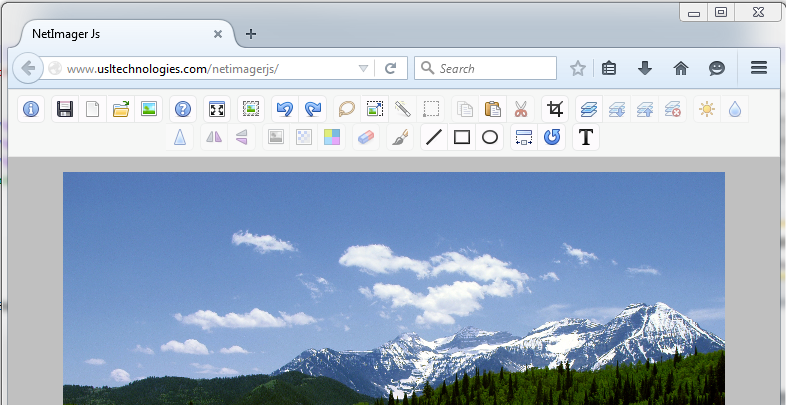Click the save floppy disk icon
This screenshot has width=786, height=405.
click(65, 109)
